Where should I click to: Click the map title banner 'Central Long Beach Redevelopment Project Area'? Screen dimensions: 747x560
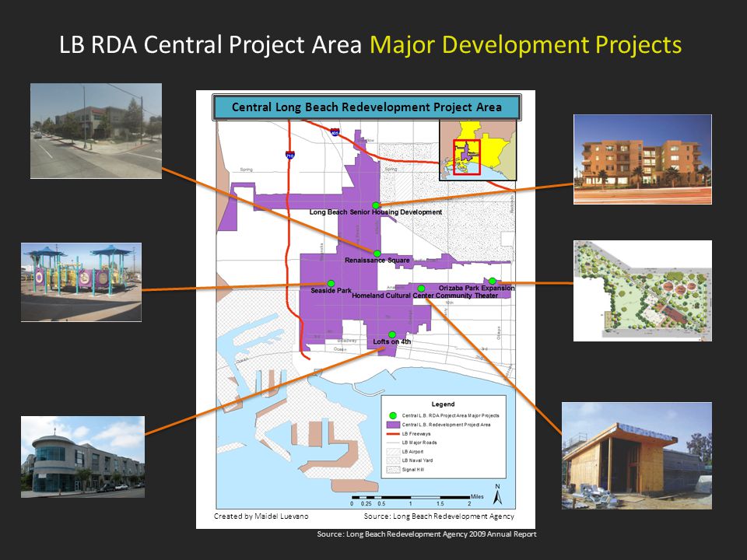(366, 107)
